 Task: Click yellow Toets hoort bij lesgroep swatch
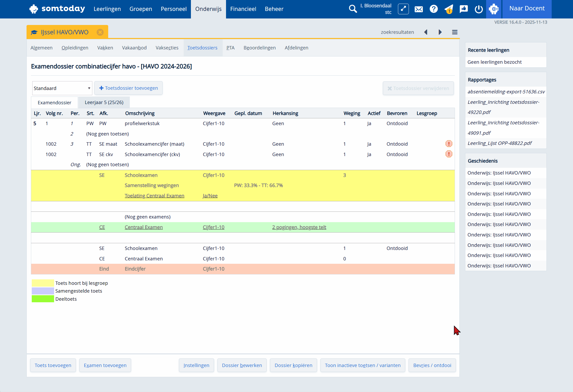[x=43, y=283]
